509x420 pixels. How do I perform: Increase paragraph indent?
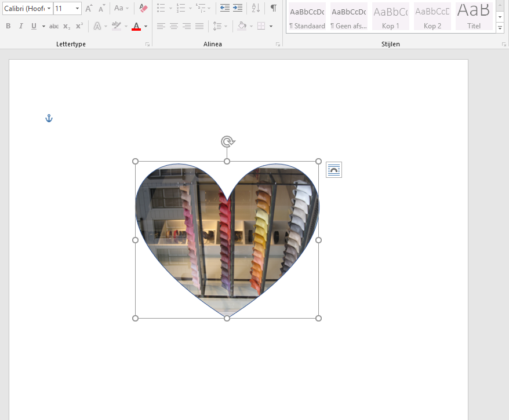(237, 8)
